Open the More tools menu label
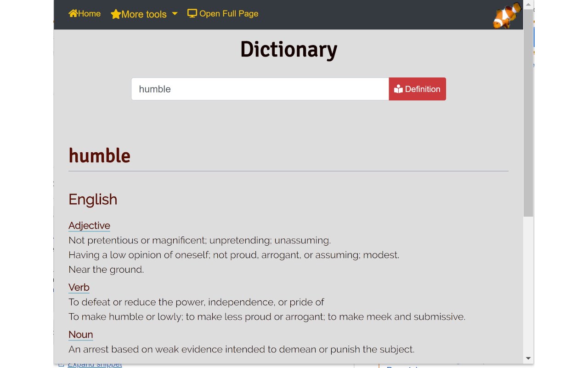 144,14
